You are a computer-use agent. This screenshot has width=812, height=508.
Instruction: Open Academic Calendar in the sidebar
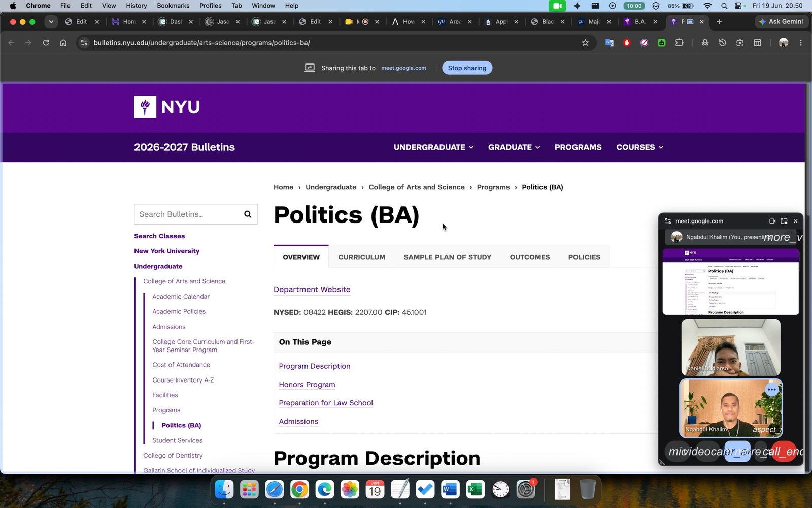point(181,297)
